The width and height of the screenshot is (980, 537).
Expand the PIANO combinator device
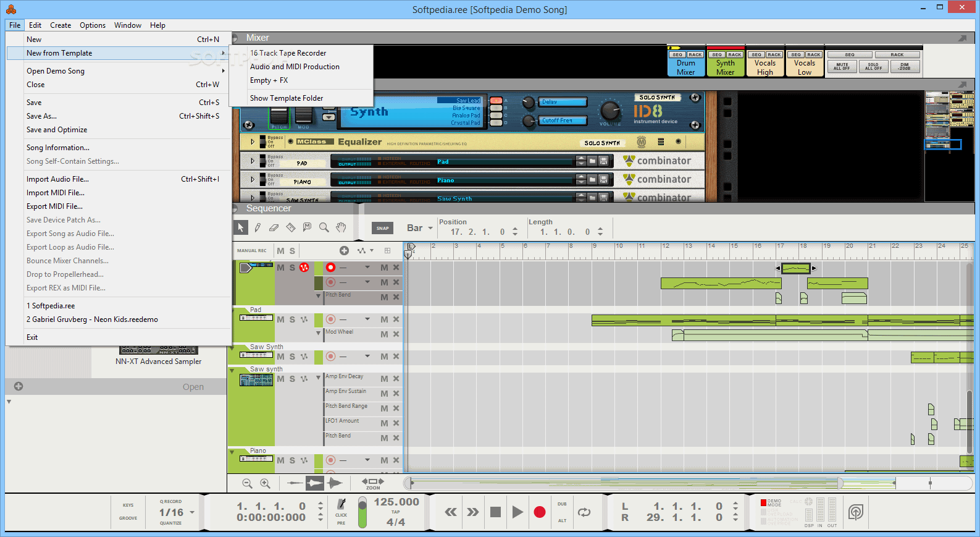[x=252, y=179]
